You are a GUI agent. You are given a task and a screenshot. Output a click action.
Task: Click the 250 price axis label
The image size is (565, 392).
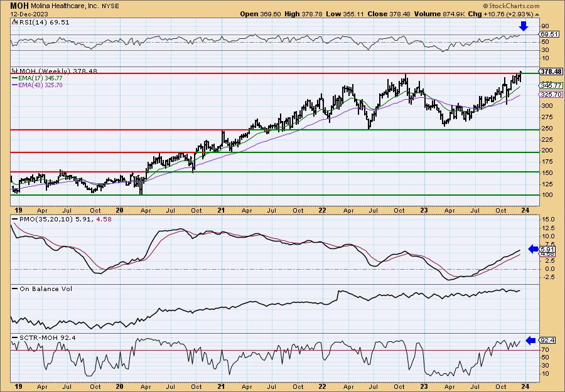547,129
